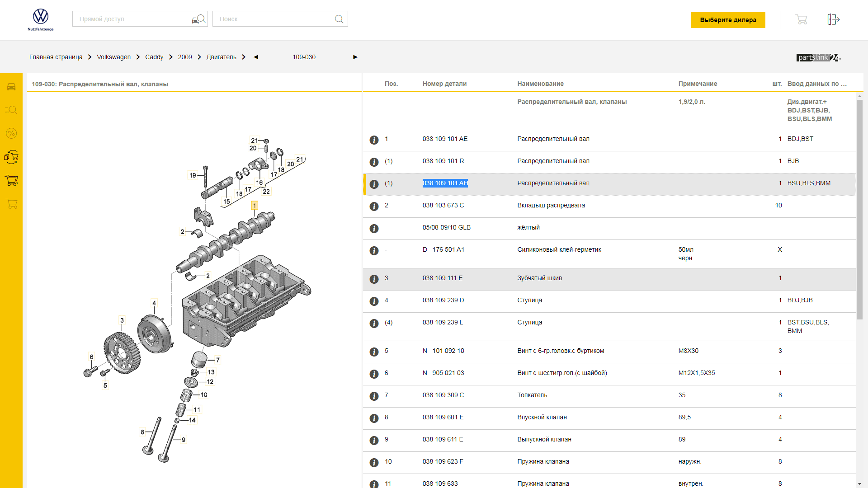Show info for Впускной клапан row
The width and height of the screenshot is (868, 488).
point(374,418)
